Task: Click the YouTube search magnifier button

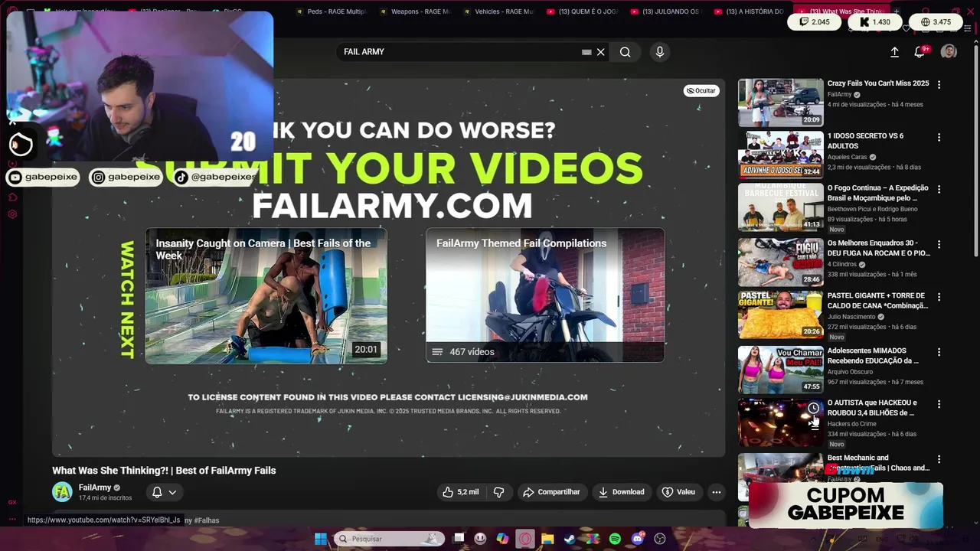Action: [626, 52]
